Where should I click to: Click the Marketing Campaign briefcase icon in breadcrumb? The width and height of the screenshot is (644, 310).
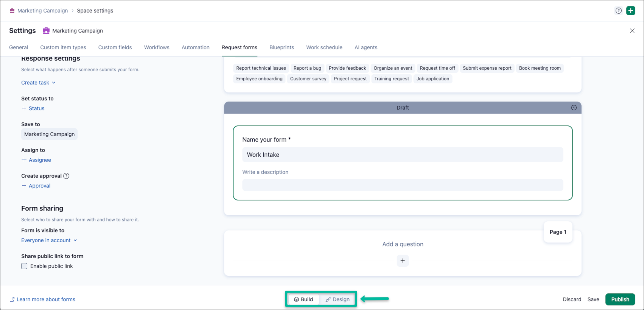[x=12, y=11]
